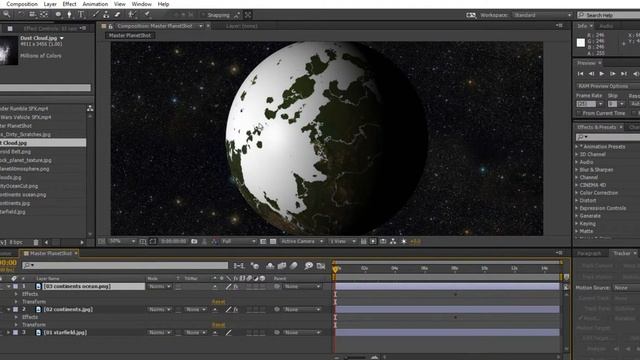Expand Transform under 02 continents layer
Viewport: 640px width, 360px height.
click(x=16, y=325)
